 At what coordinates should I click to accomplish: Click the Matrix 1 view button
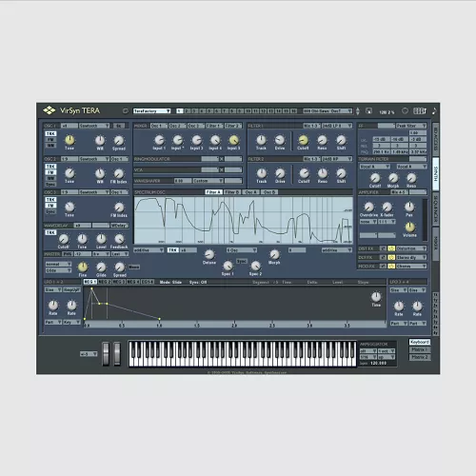coord(420,349)
